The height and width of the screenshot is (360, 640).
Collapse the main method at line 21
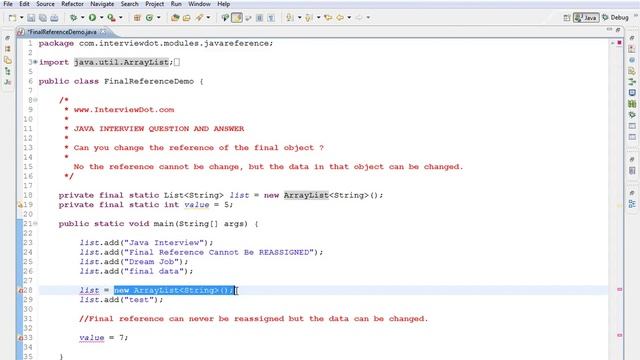[36, 224]
